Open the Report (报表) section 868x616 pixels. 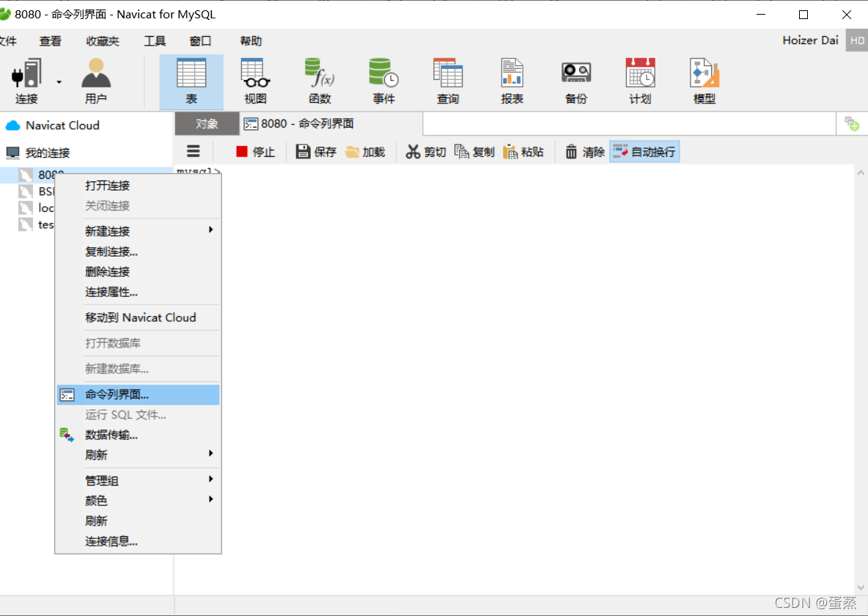tap(512, 81)
